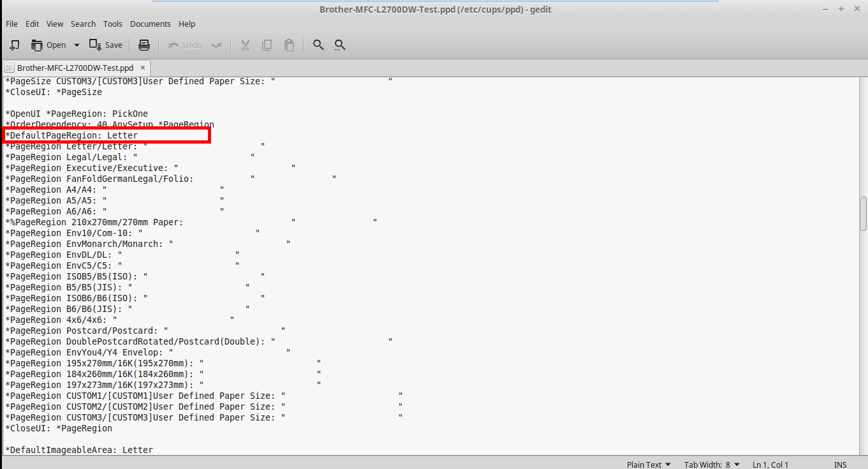This screenshot has width=868, height=469.
Task: Select the Brother-MFC-L2700DW-Test.ppd tab
Action: click(x=75, y=68)
